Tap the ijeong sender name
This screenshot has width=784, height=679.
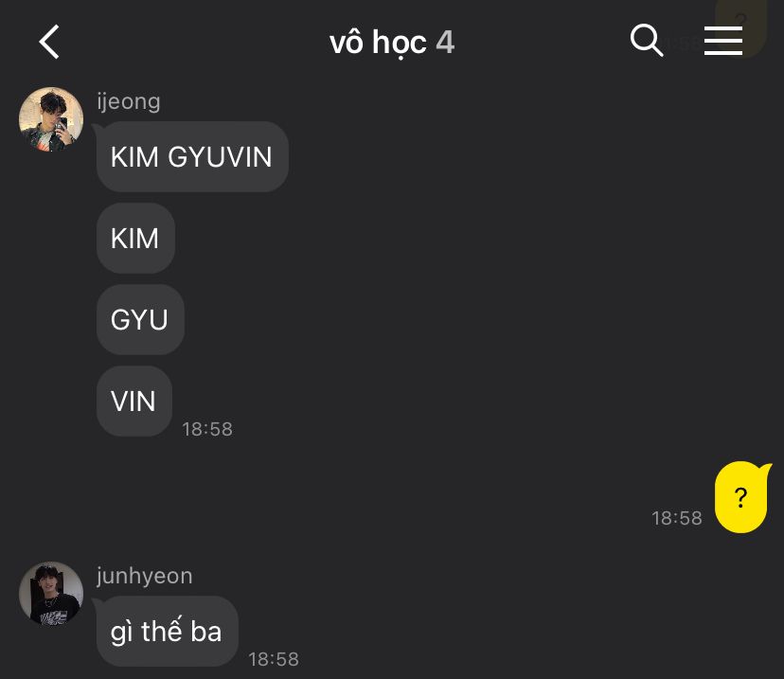(x=129, y=101)
